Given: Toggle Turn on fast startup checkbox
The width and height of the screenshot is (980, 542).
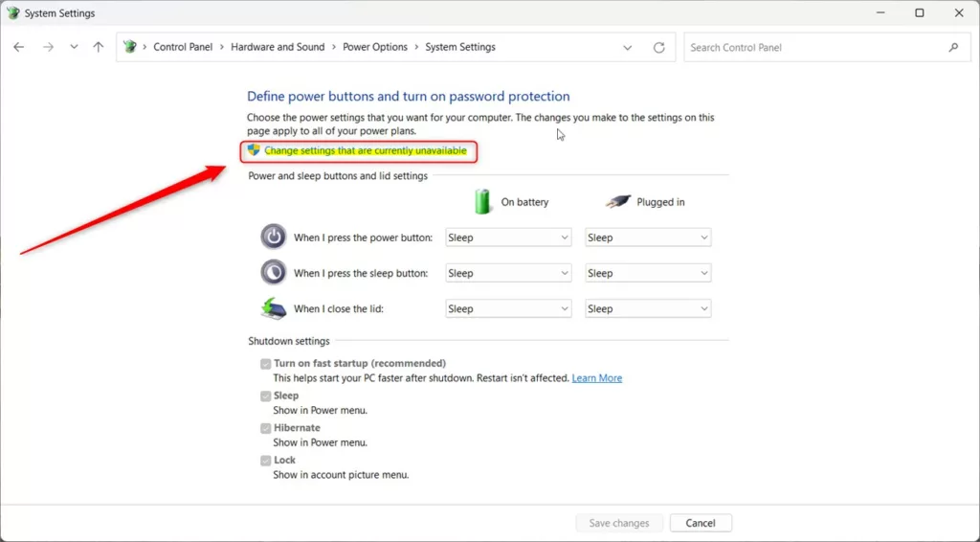Looking at the screenshot, I should point(266,364).
